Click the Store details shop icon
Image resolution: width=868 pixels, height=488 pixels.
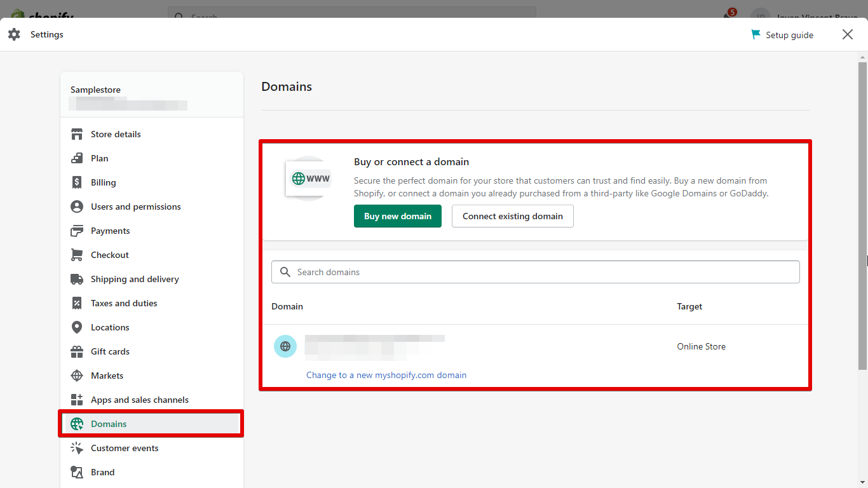click(77, 134)
